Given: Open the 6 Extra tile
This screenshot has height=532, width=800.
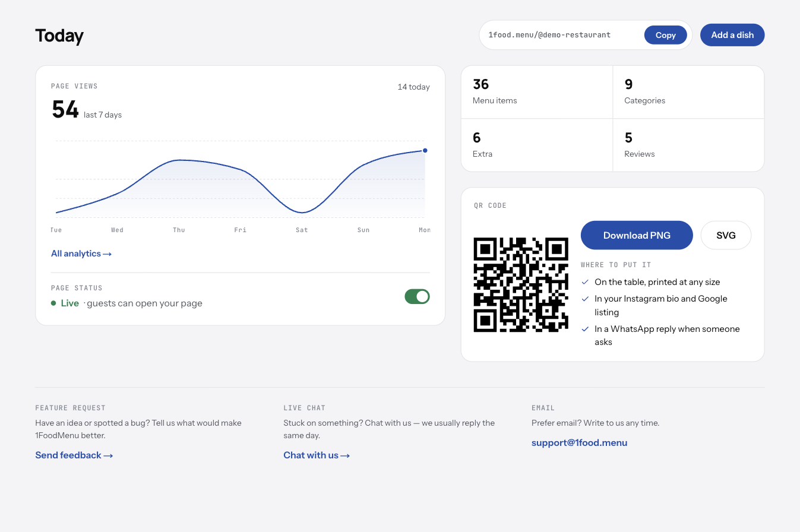Looking at the screenshot, I should [x=537, y=145].
